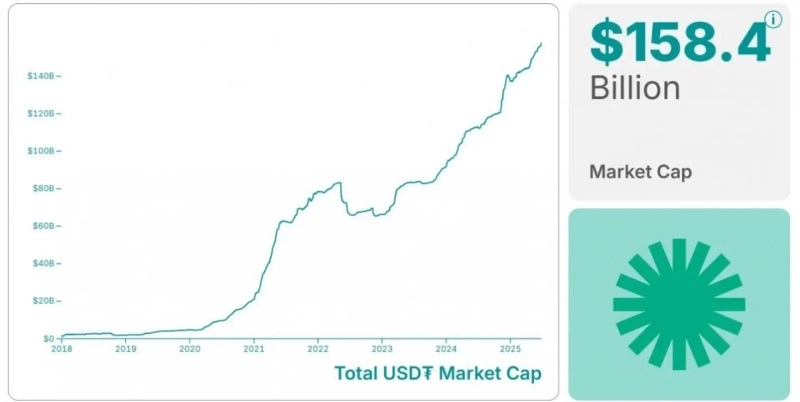Click the $20B y-axis label
Screen dimensions: 800x402
[x=42, y=301]
